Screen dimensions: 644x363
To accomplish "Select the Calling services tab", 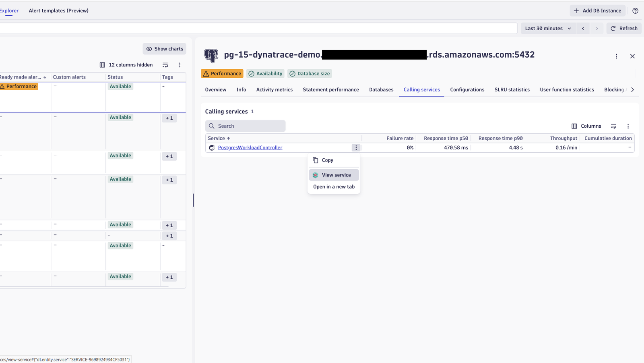I will tap(422, 90).
